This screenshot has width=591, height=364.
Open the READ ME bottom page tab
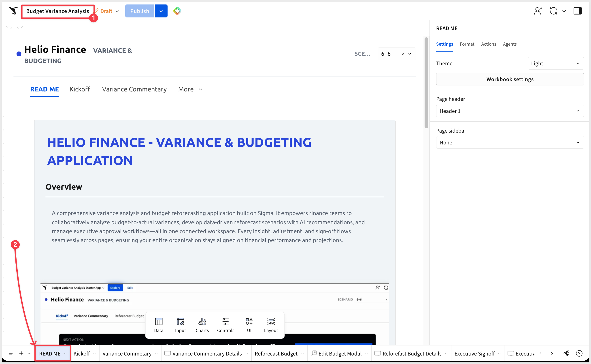tap(50, 353)
